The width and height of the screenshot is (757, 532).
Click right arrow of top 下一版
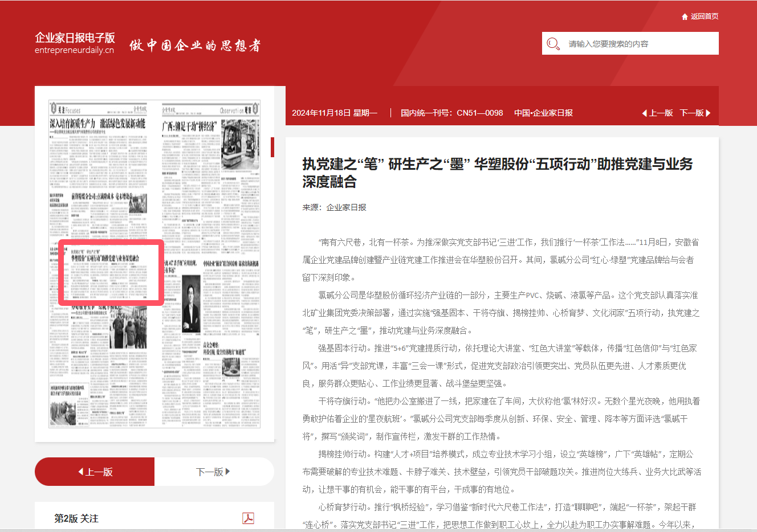tap(708, 113)
